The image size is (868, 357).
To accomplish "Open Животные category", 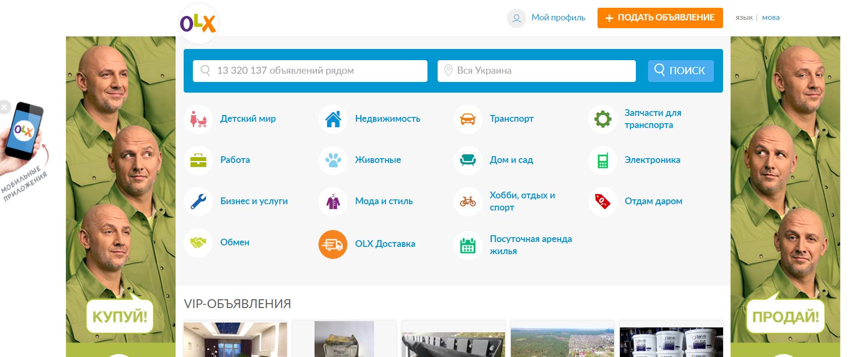I will click(x=378, y=160).
